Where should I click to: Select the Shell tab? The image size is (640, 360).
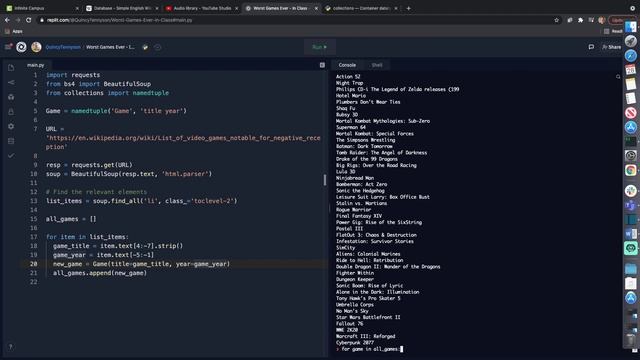377,65
